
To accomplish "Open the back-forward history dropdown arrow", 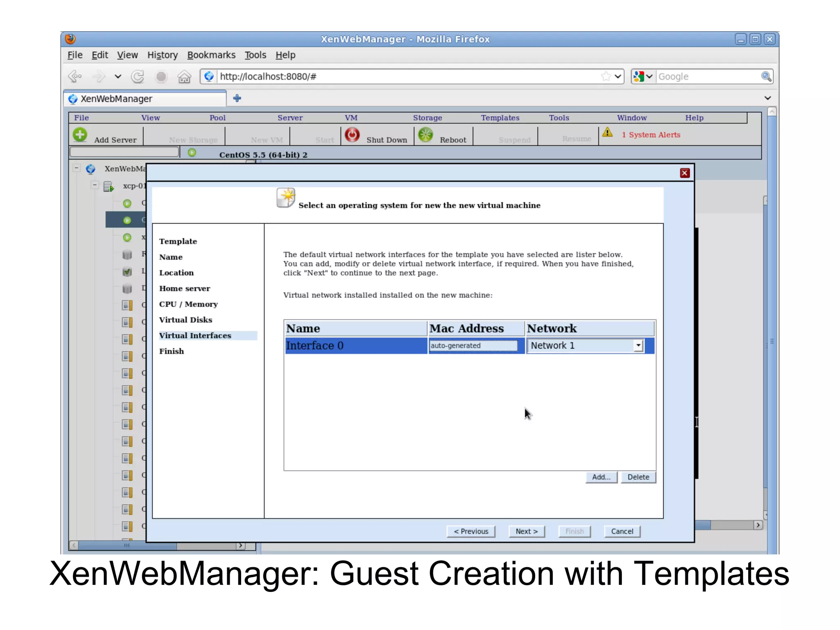I will [x=118, y=76].
